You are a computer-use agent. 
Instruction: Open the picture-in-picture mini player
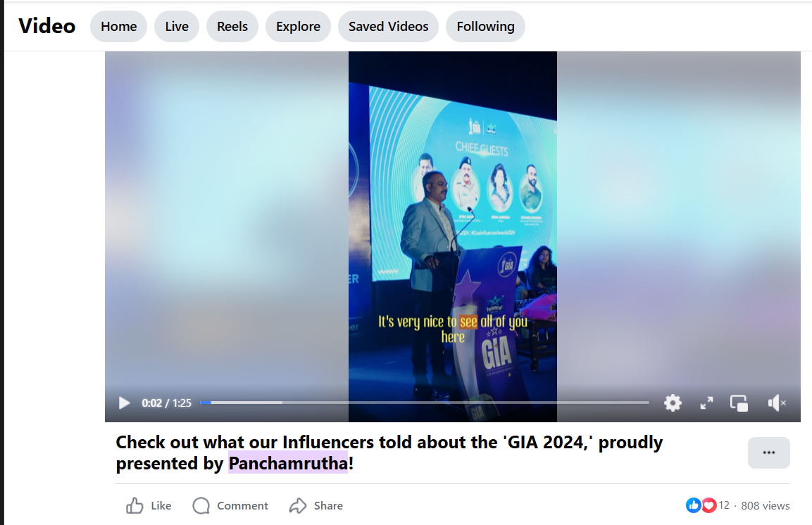click(739, 403)
